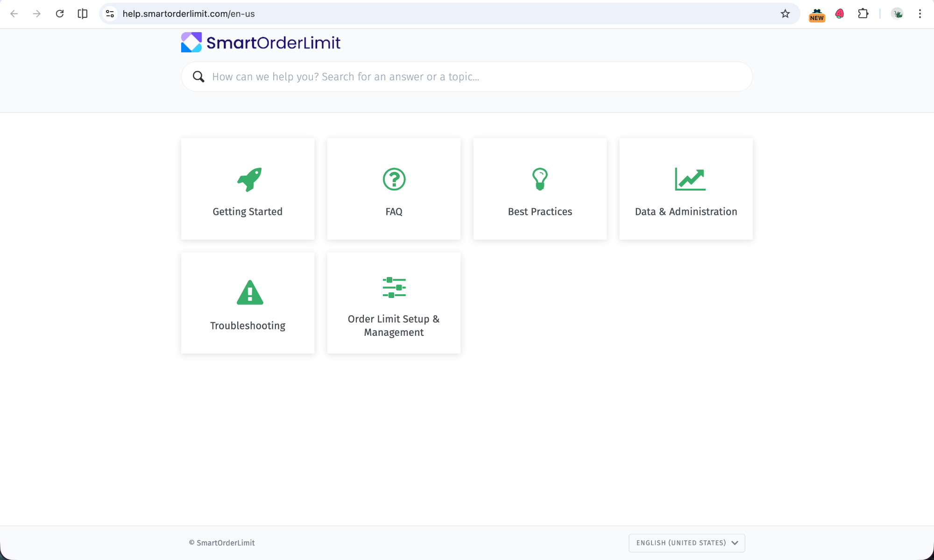934x560 pixels.
Task: Click the address bar URL
Action: click(x=189, y=14)
